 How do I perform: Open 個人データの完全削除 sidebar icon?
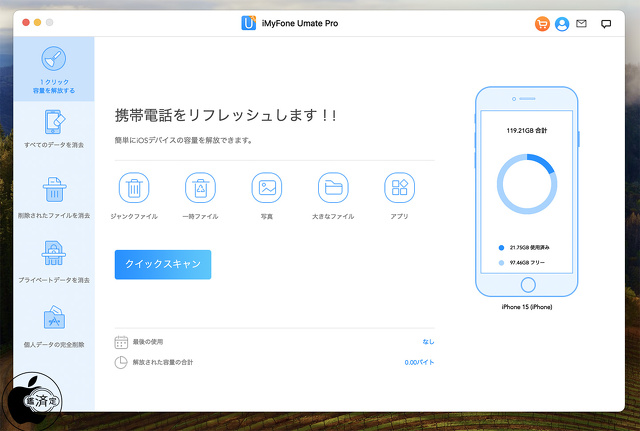pyautogui.click(x=54, y=318)
